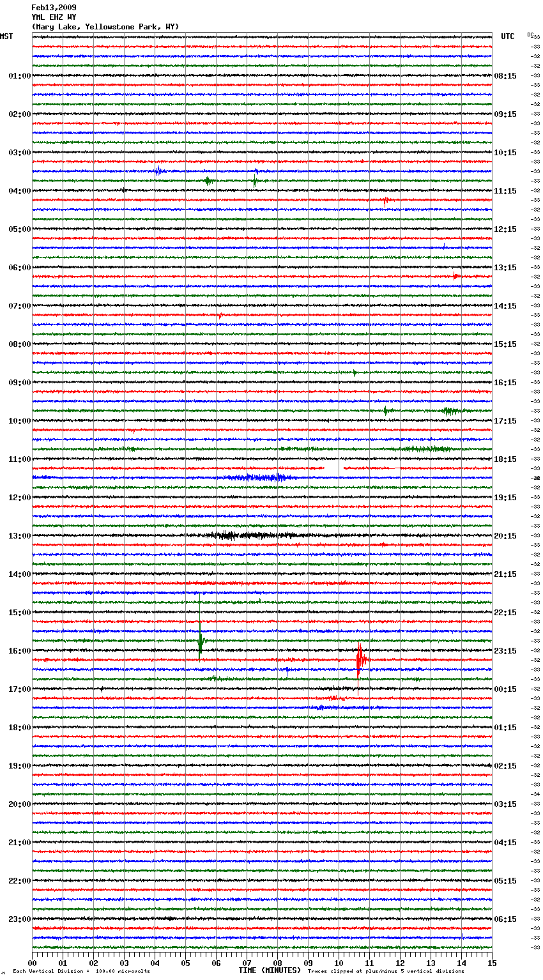The image size is (543, 980).
Task: Click the blue tremor below the 11:00 row
Action: [261, 477]
